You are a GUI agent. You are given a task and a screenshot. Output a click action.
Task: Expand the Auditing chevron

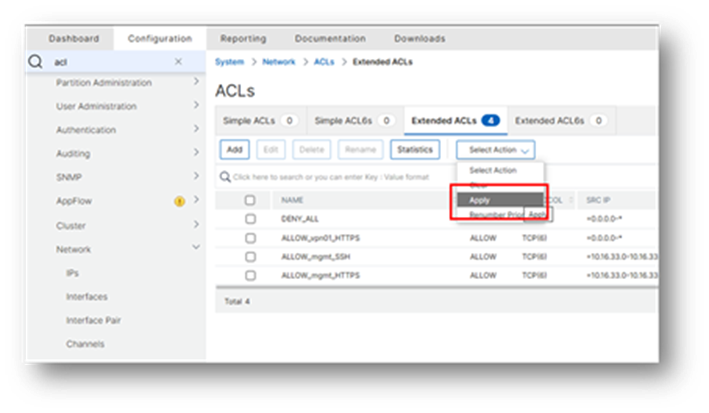point(196,152)
